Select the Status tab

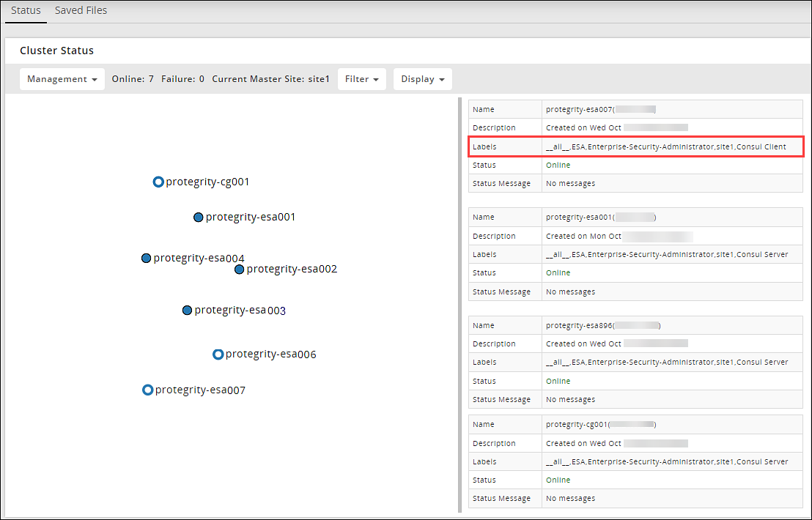pos(26,11)
